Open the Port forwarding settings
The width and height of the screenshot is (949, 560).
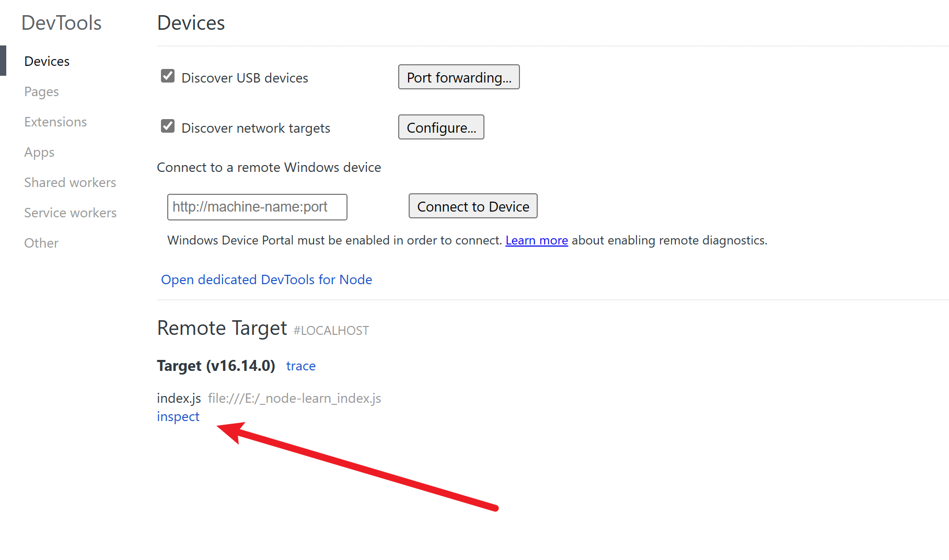pos(459,77)
